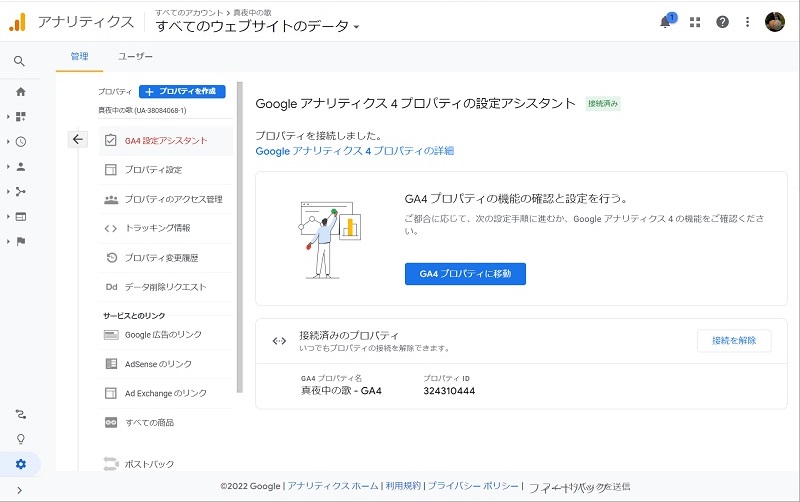This screenshot has height=502, width=800.
Task: Click property ID 324310444 text
Action: 449,391
